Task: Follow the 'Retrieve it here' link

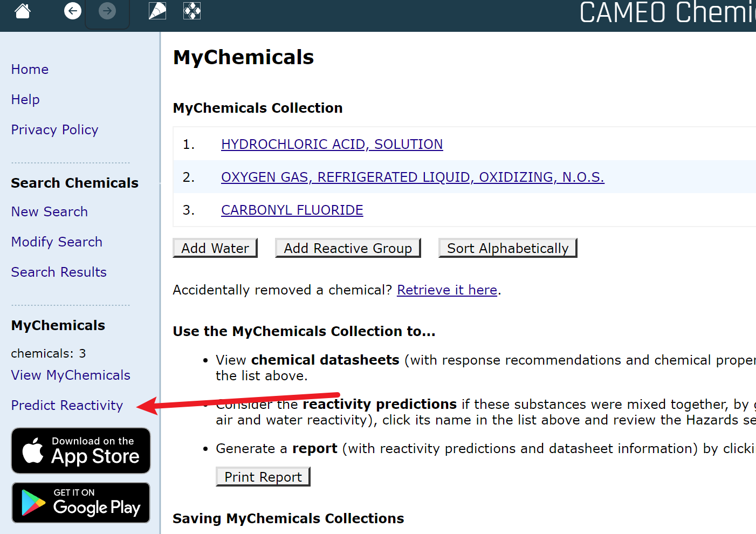Action: point(447,290)
